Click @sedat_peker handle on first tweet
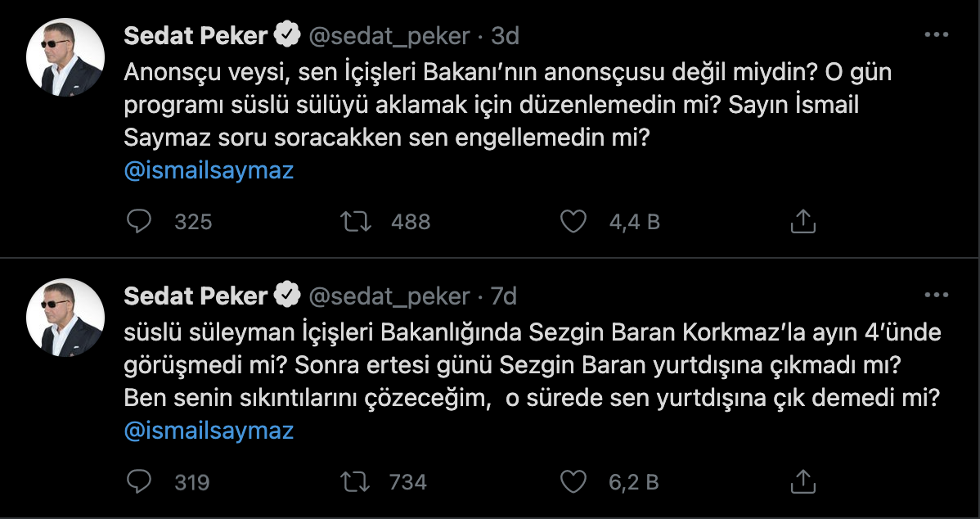This screenshot has height=519, width=980. [389, 36]
